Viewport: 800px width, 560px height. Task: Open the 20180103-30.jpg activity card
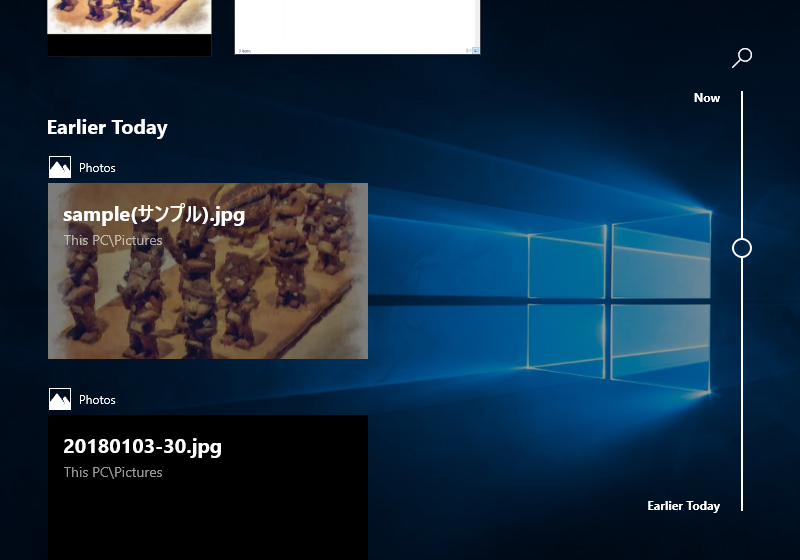208,487
